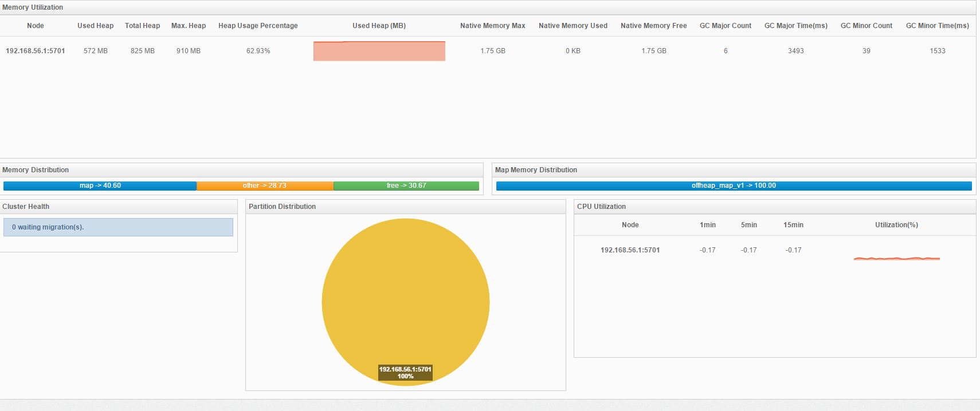Click the GC minor count value 39
980x411 pixels.
(x=867, y=51)
